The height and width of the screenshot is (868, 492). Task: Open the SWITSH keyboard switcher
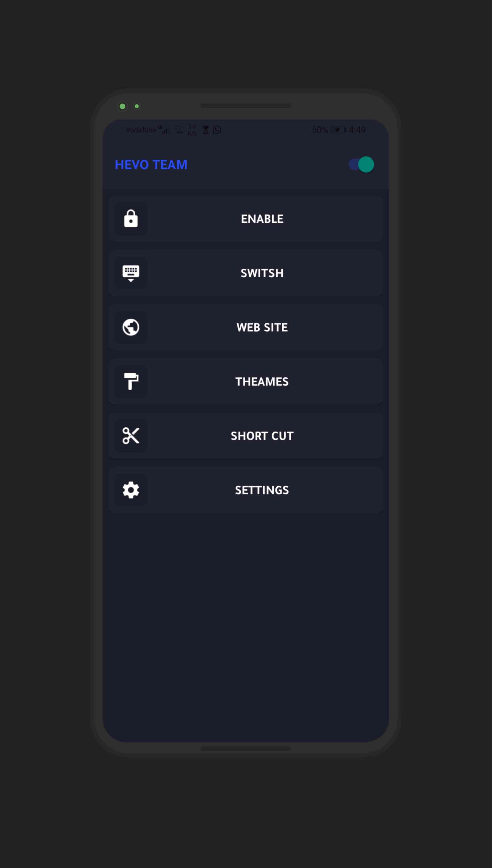pos(262,273)
